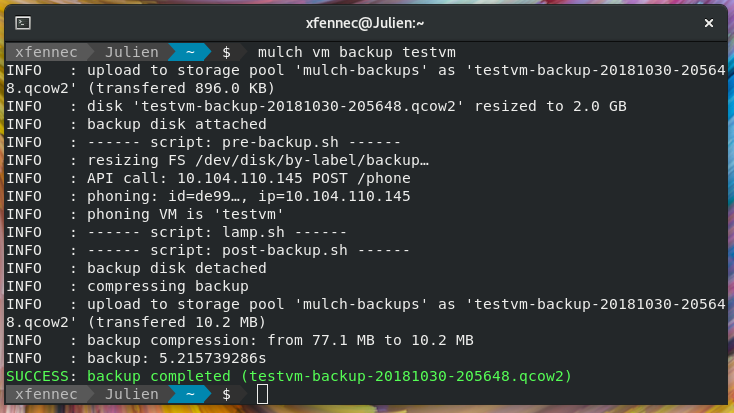Click the xfennec segment on the bottom prompt

(x=46, y=394)
